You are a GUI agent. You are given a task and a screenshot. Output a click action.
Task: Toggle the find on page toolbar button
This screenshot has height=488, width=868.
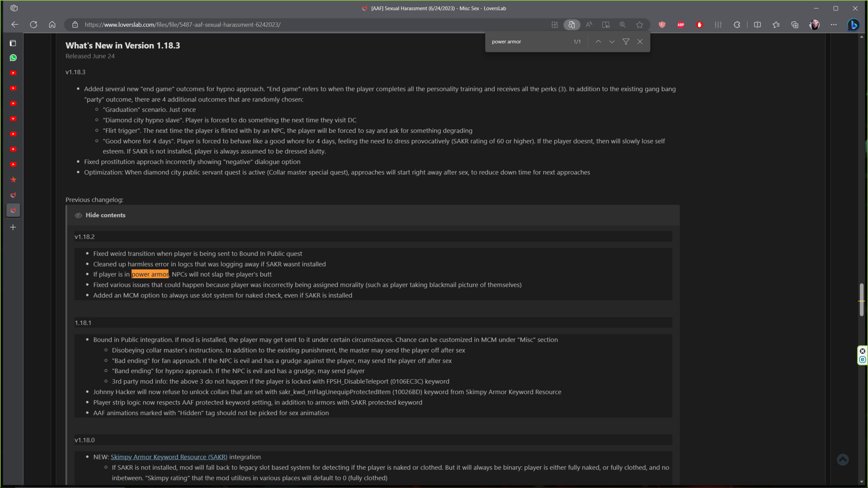click(x=571, y=25)
